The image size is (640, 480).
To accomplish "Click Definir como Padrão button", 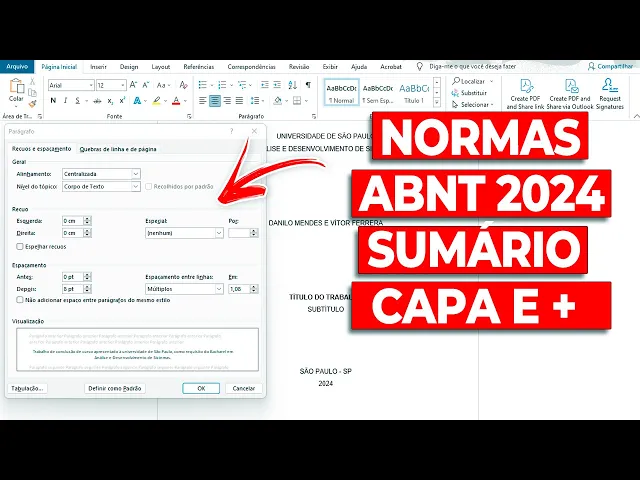I will [x=115, y=388].
